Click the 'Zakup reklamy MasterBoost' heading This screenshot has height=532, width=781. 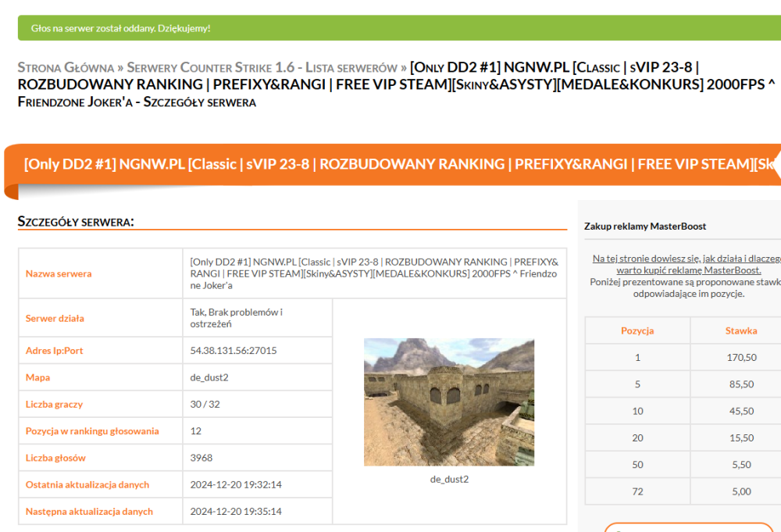pos(645,226)
